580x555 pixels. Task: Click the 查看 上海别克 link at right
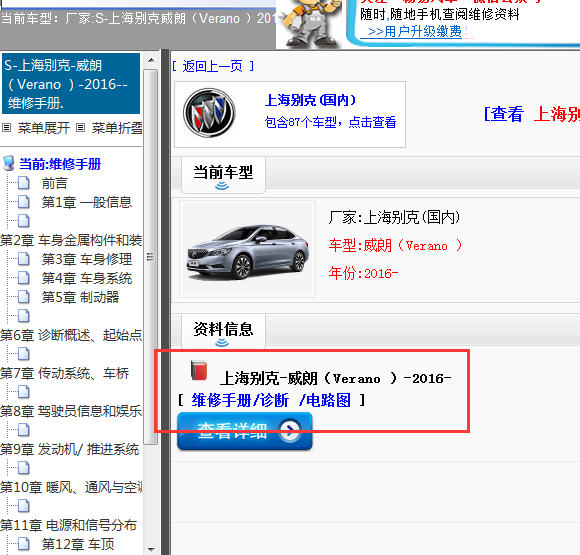(532, 114)
